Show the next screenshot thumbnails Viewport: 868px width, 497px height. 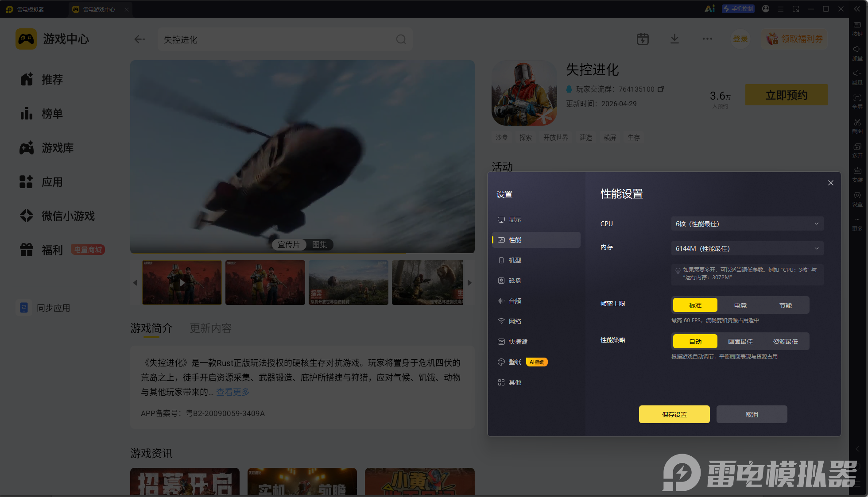[469, 283]
